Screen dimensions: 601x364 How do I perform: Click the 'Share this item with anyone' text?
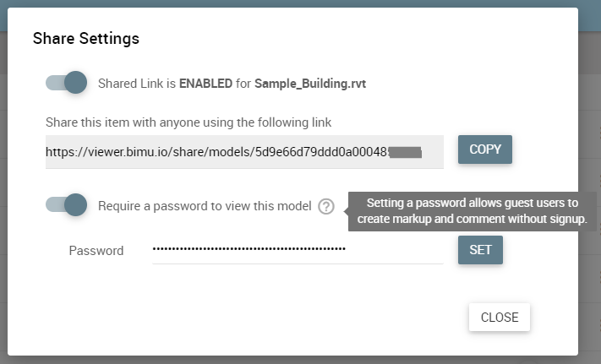(x=188, y=122)
